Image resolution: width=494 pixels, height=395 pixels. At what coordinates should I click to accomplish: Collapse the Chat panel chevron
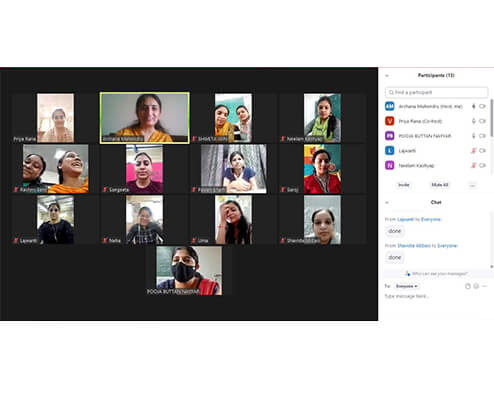click(387, 202)
